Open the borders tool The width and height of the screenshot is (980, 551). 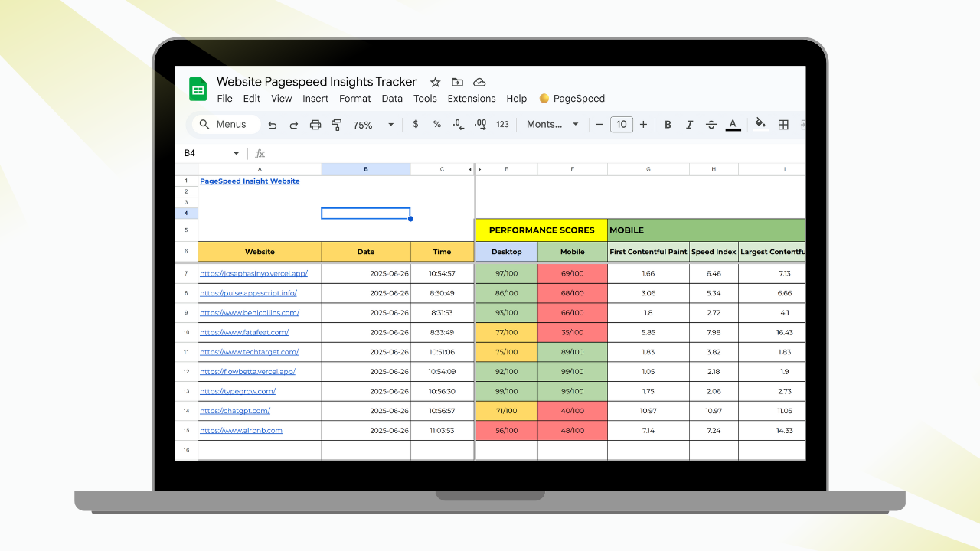point(783,125)
